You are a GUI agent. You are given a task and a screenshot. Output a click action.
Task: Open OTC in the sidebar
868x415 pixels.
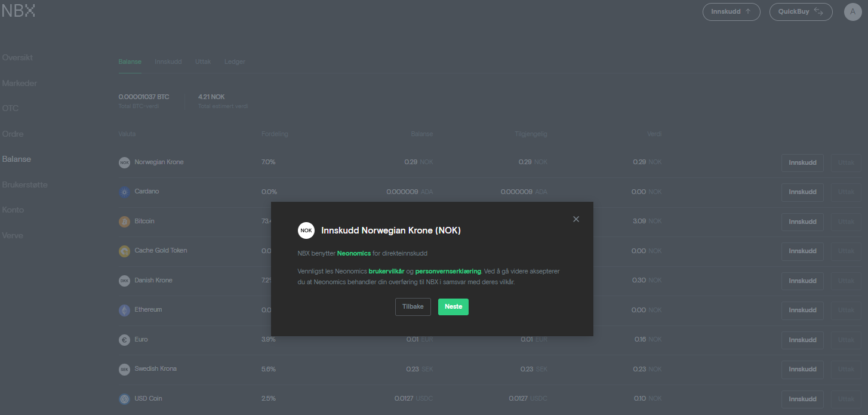(x=10, y=109)
